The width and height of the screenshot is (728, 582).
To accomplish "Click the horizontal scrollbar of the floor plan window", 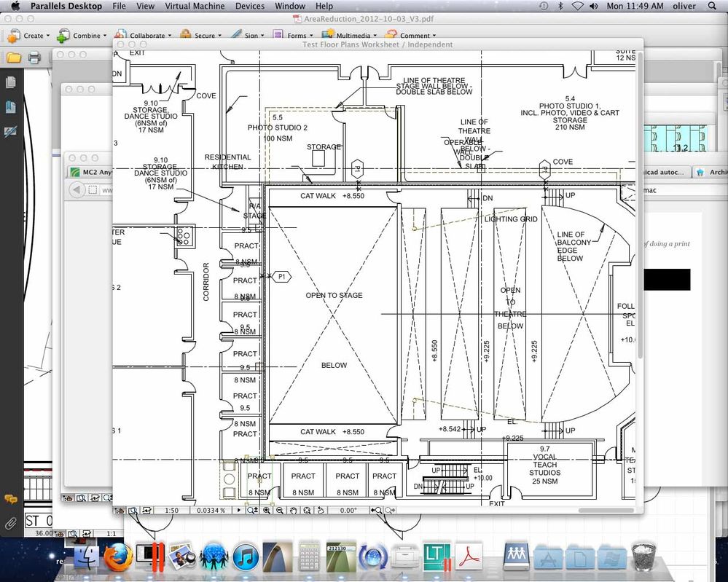I will (x=606, y=510).
